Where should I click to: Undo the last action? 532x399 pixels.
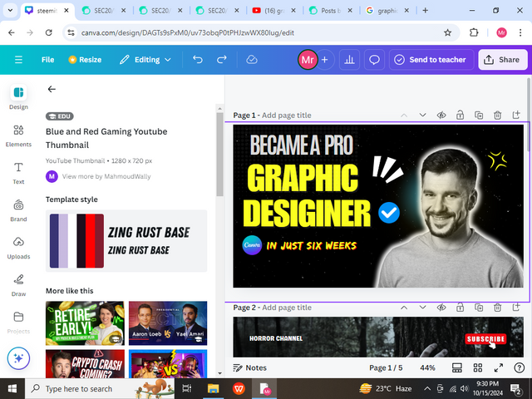coord(198,60)
